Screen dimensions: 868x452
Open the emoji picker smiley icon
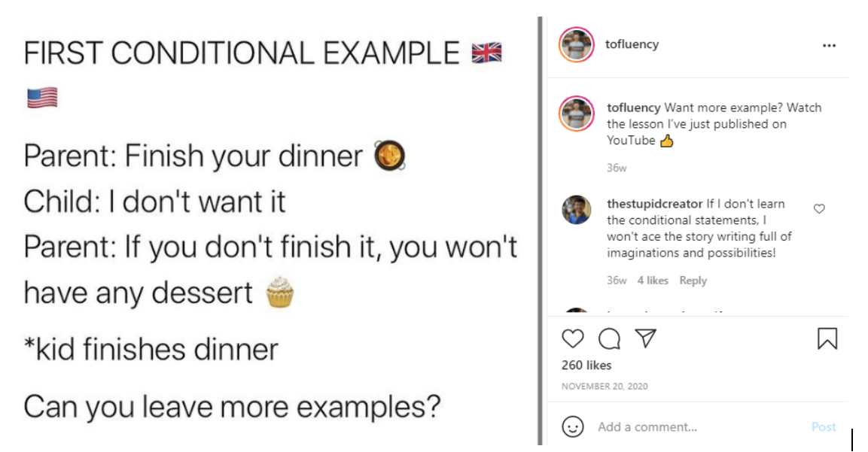coord(573,427)
